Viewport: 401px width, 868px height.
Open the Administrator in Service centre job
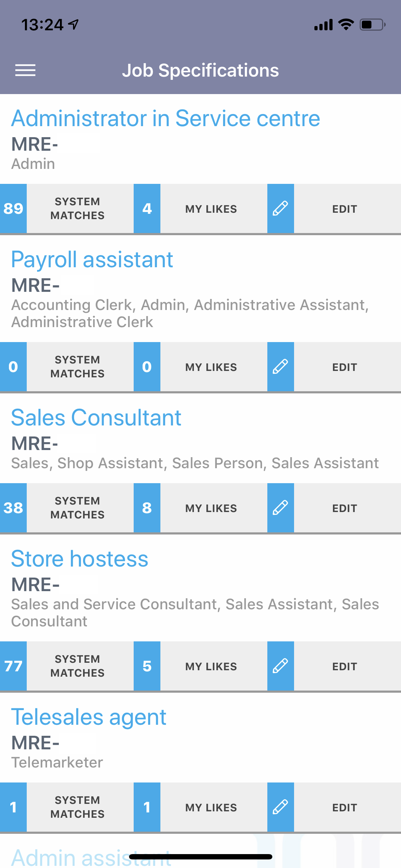165,119
